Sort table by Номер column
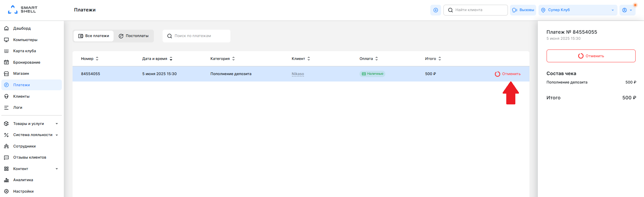The image size is (644, 197). click(90, 59)
